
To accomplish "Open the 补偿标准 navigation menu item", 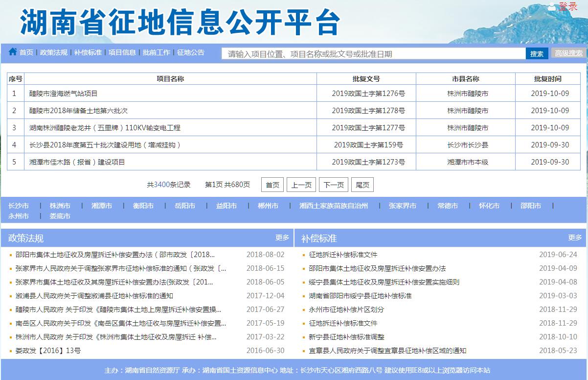I will 88,52.
